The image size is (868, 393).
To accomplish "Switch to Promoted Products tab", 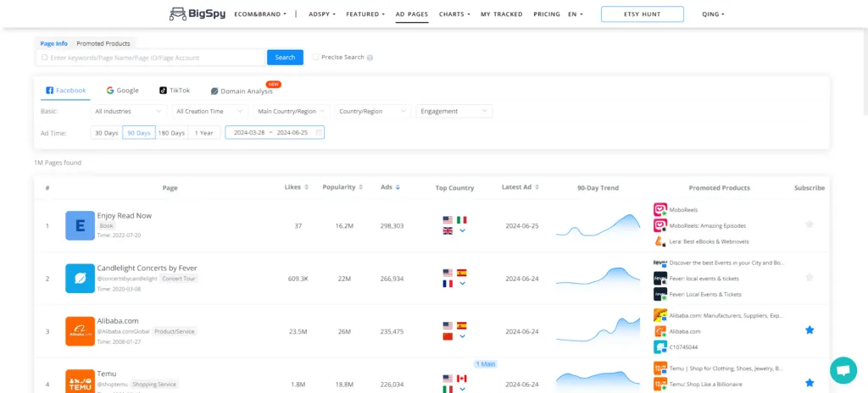I will pos(103,43).
